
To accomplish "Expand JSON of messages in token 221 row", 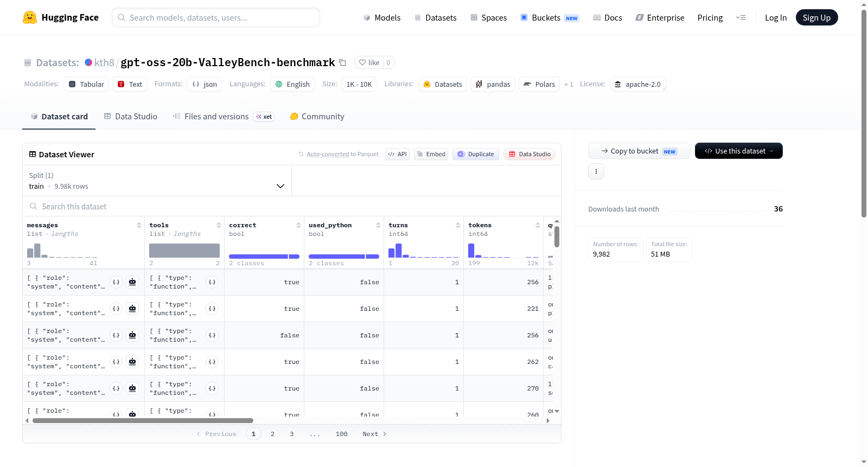I will point(116,309).
